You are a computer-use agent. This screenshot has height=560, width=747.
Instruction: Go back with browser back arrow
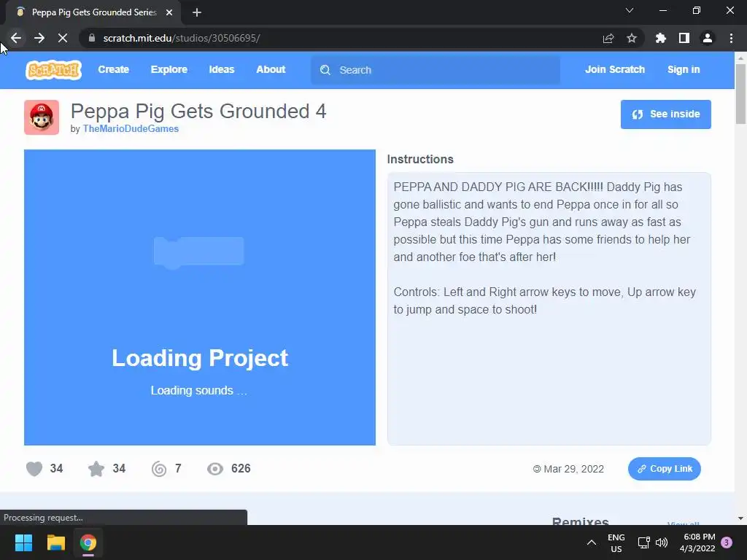pos(16,38)
